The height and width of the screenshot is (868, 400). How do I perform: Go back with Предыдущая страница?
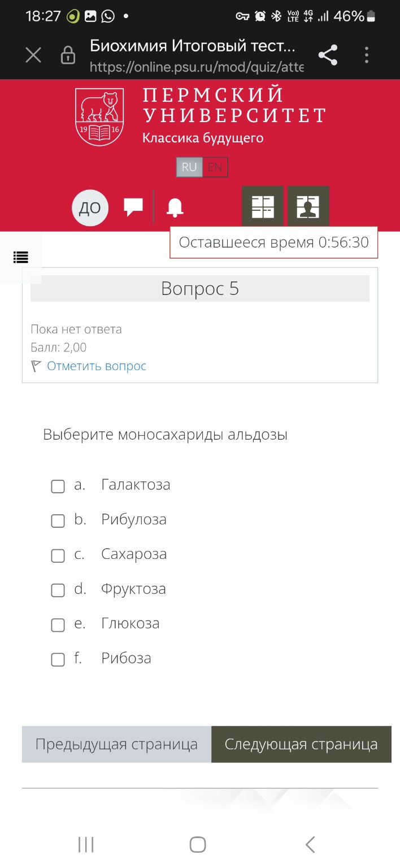tap(116, 744)
